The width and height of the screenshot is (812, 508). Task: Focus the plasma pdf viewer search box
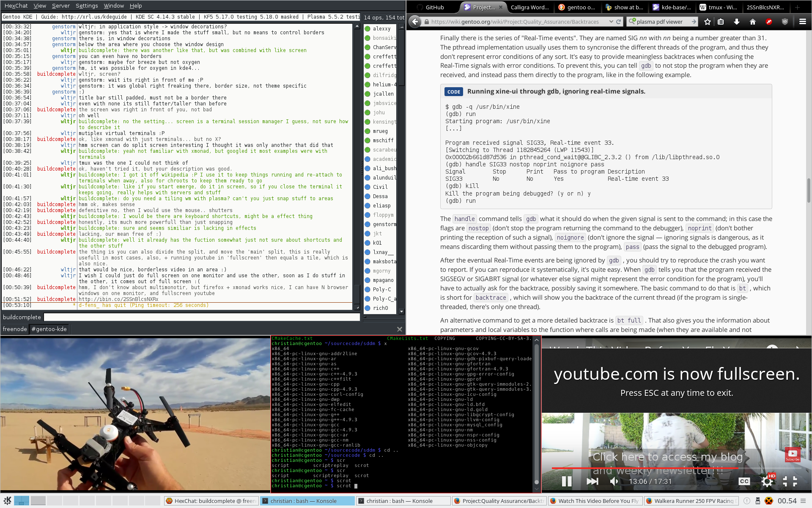(662, 22)
